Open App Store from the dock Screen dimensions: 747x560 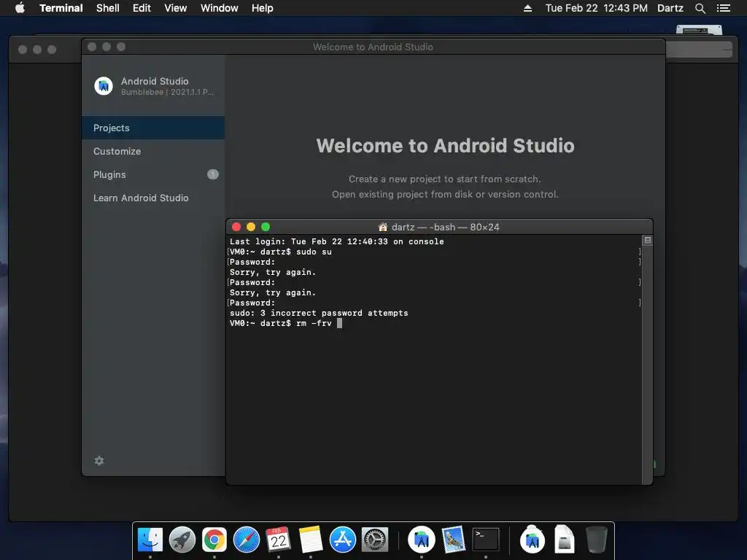tap(343, 540)
